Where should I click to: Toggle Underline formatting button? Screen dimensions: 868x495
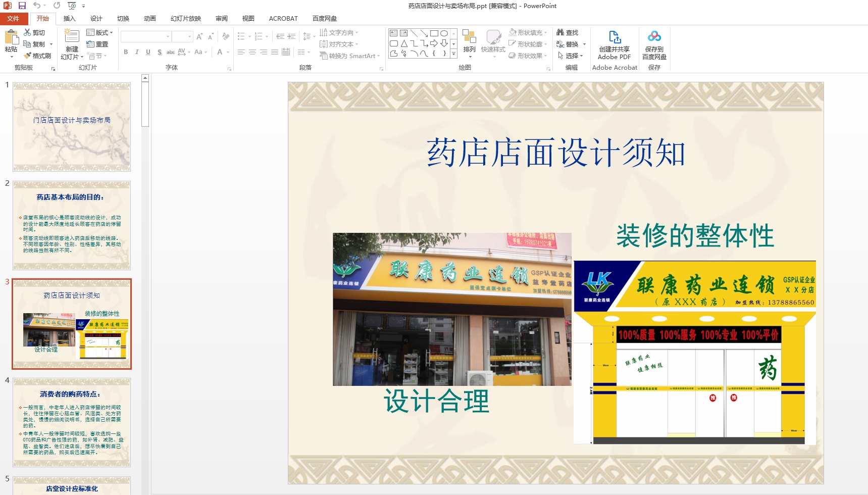coord(148,52)
